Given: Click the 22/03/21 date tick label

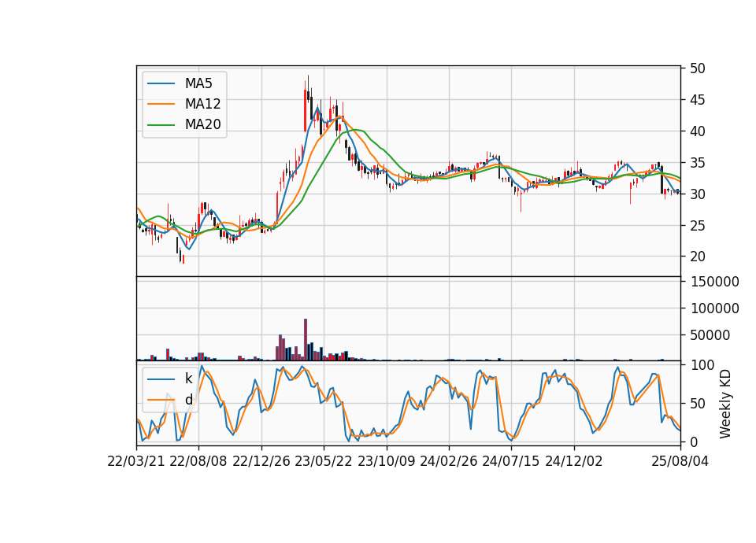Looking at the screenshot, I should pyautogui.click(x=136, y=461).
